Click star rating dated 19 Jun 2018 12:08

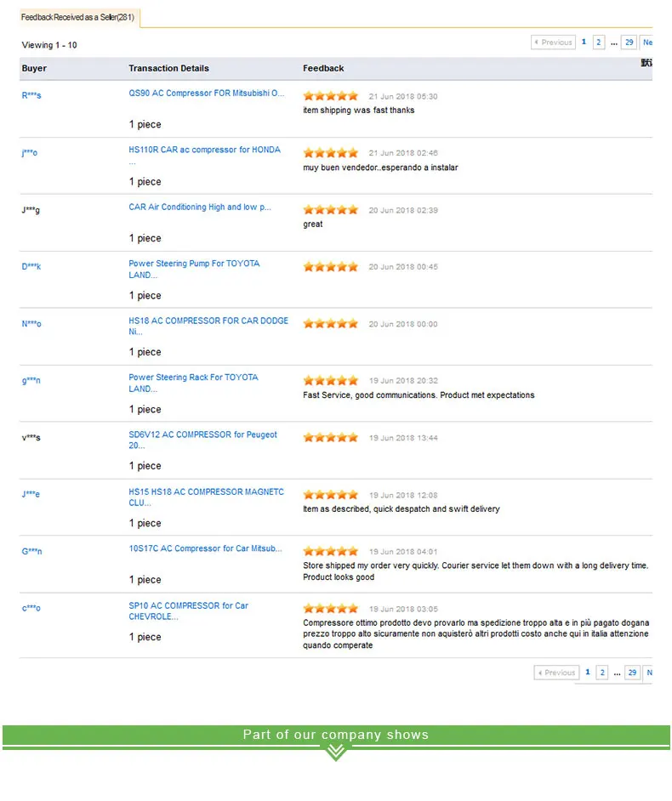coord(331,495)
